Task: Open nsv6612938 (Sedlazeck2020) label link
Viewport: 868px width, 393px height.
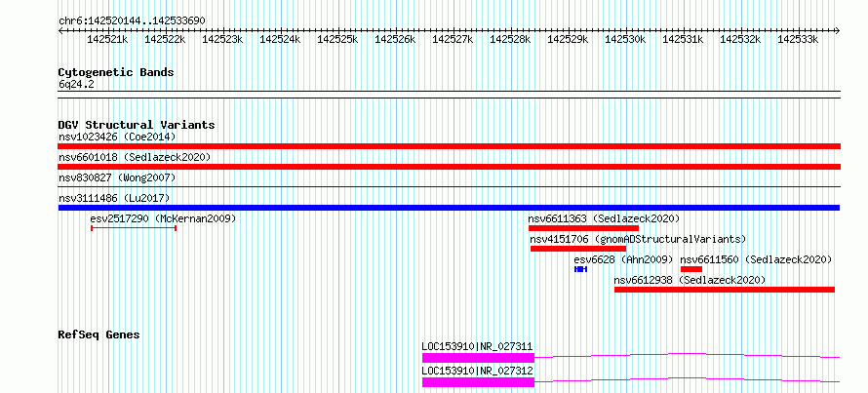Action: [690, 280]
